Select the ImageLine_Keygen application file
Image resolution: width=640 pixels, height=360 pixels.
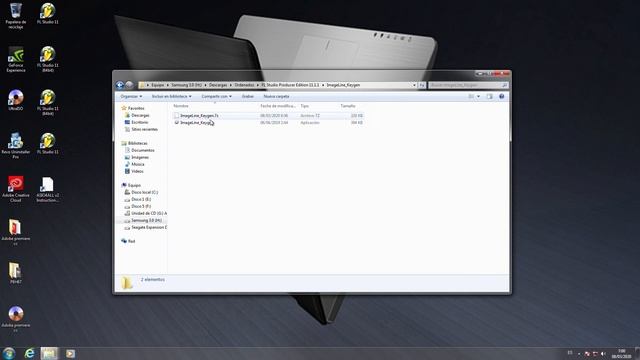[x=268, y=122]
